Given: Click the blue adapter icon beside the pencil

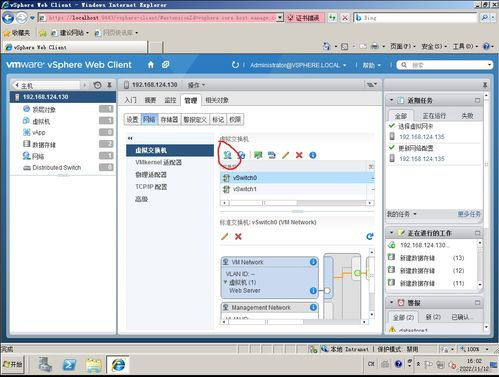Looking at the screenshot, I should [272, 155].
